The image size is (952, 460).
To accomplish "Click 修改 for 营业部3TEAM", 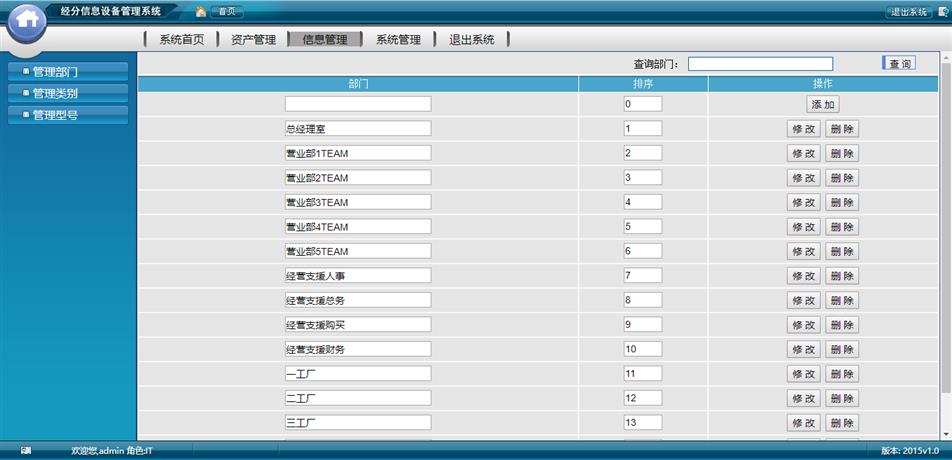I will (x=804, y=202).
